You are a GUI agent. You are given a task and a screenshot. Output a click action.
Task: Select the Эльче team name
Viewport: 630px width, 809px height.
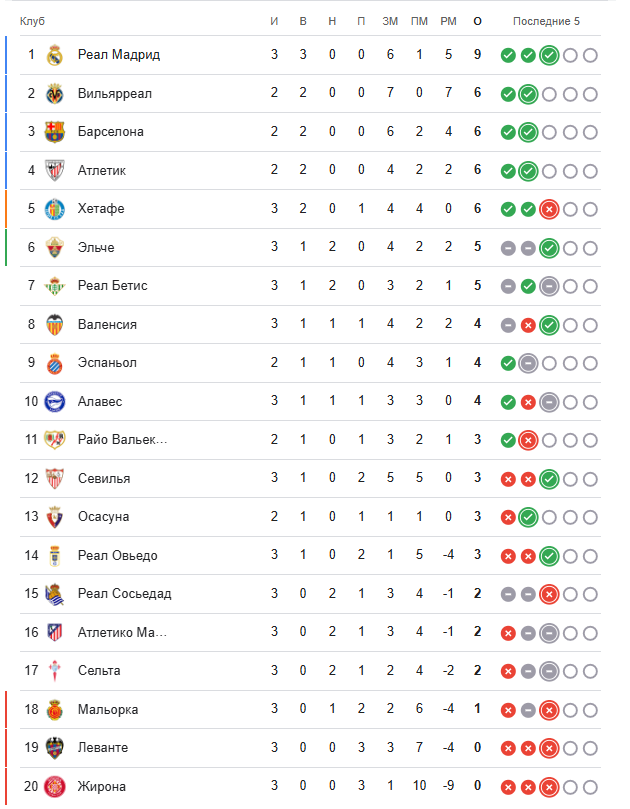point(96,247)
